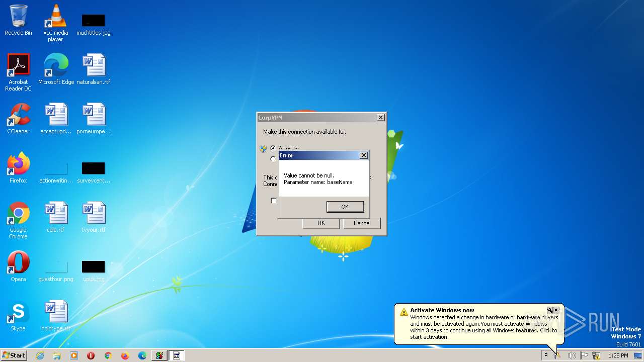Open Firefox desktop shortcut
This screenshot has width=644, height=362.
18,168
